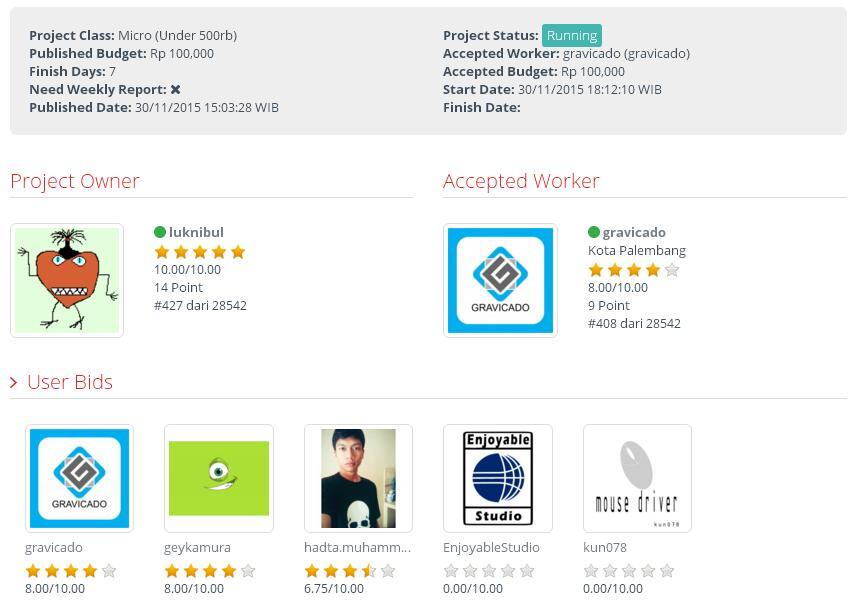Click luknibul's green online status dot

click(160, 232)
